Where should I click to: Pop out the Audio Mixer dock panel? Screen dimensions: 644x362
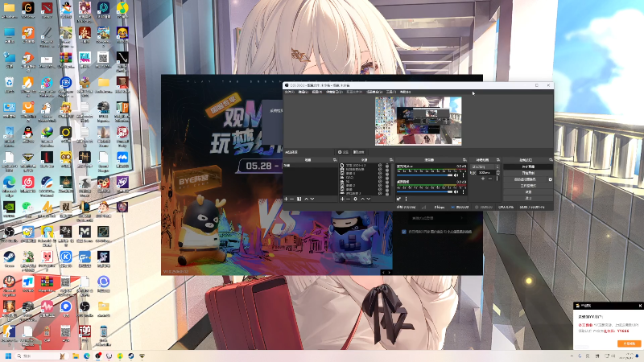pos(464,159)
